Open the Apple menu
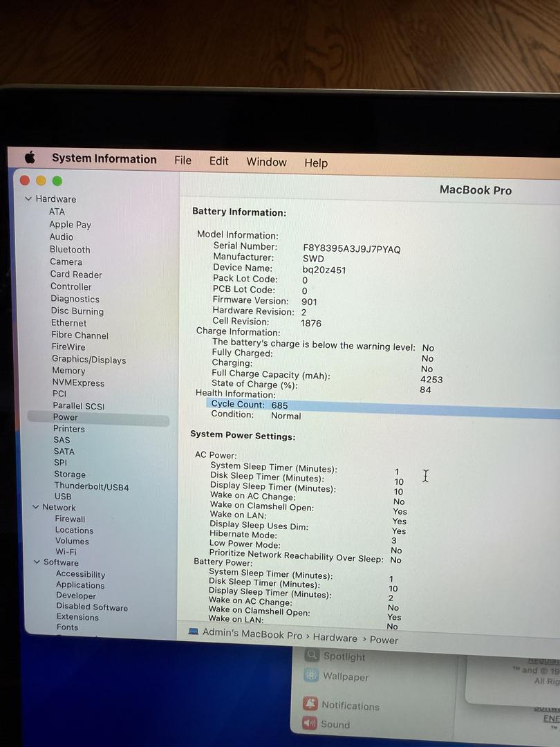Viewport: 560px width, 747px height. (30, 157)
